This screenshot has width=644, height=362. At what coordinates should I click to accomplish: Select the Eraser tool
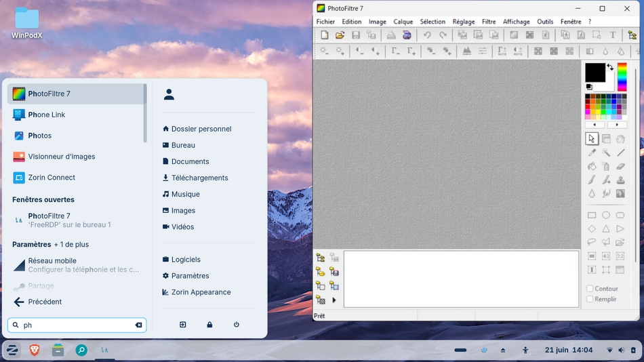[x=620, y=166]
